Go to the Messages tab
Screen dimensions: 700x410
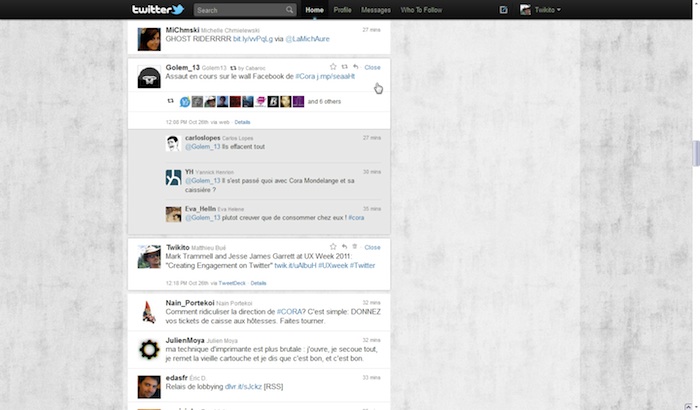point(376,10)
